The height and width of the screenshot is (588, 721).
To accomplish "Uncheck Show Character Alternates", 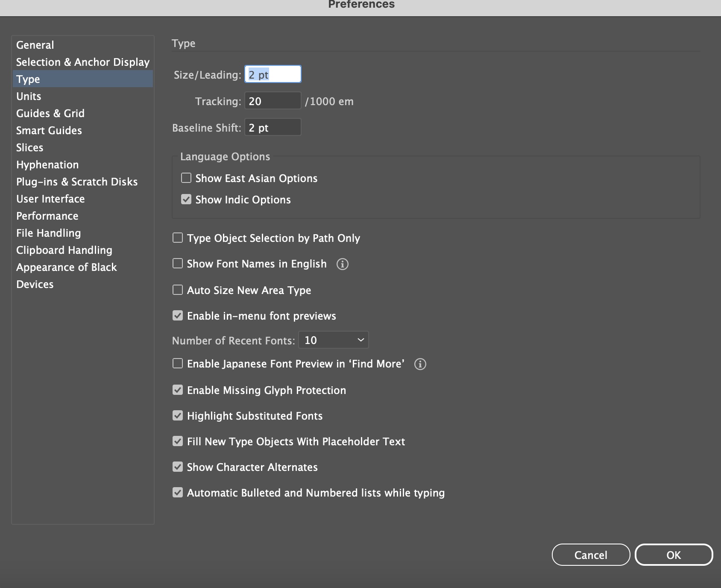I will [178, 467].
